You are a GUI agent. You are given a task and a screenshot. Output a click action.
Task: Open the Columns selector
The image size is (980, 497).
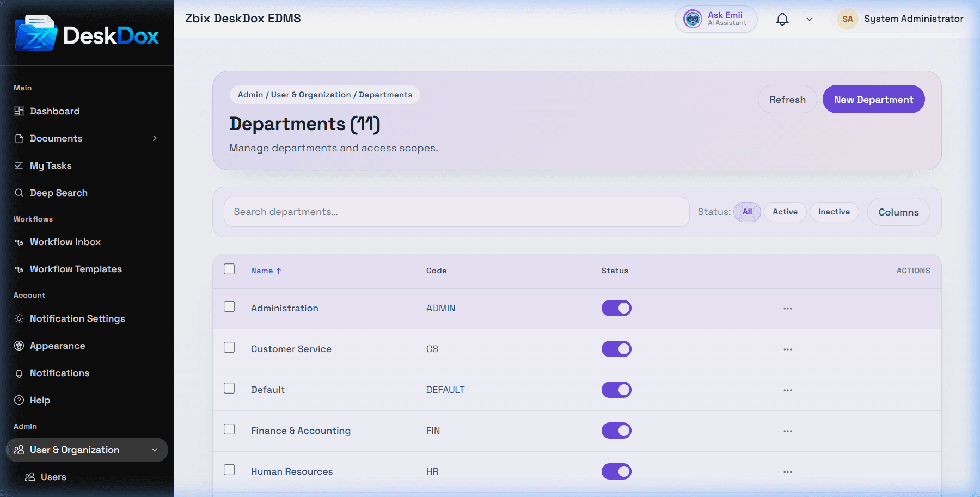pos(898,212)
